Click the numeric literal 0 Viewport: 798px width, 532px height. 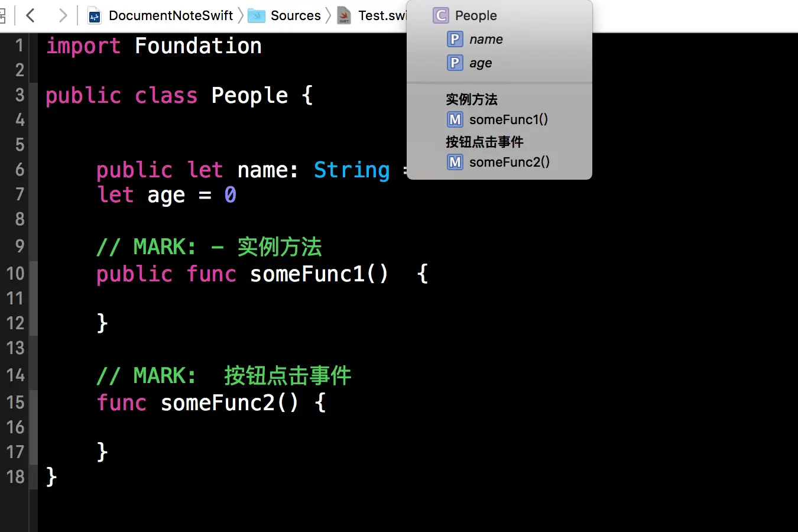point(231,194)
